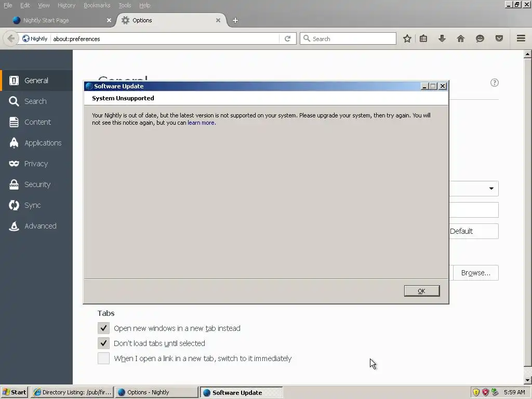This screenshot has width=532, height=399.
Task: Click the help question mark icon
Action: (x=495, y=83)
